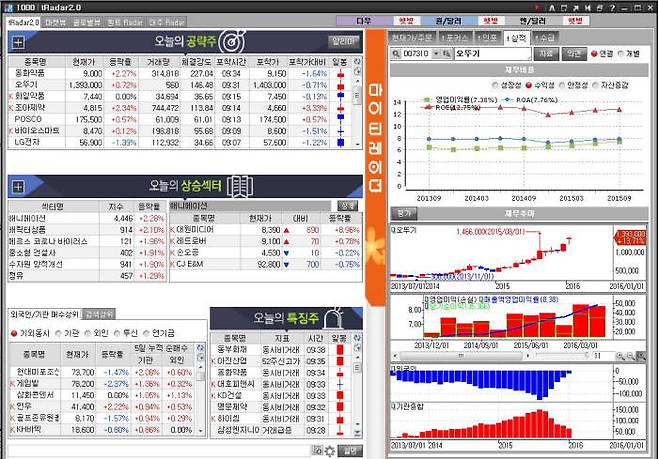Select the 외인 radio button
The height and width of the screenshot is (459, 658).
(88, 334)
